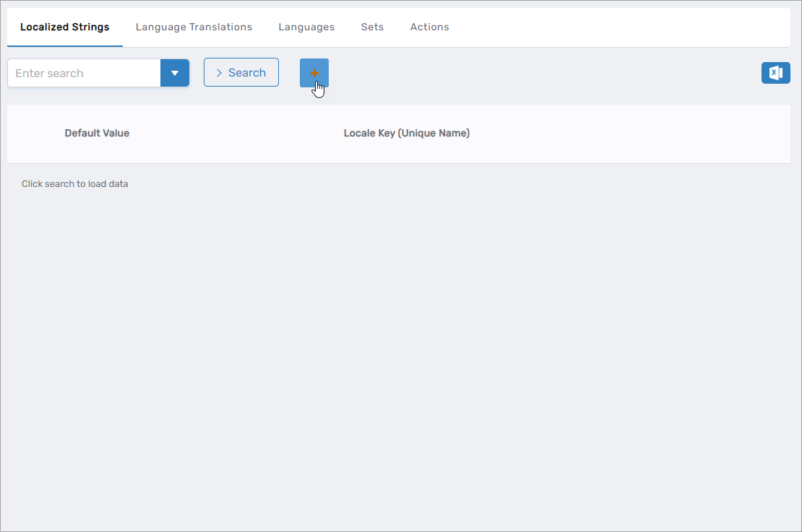802x532 pixels.
Task: Click the "Click search to load data" message
Action: [x=75, y=184]
